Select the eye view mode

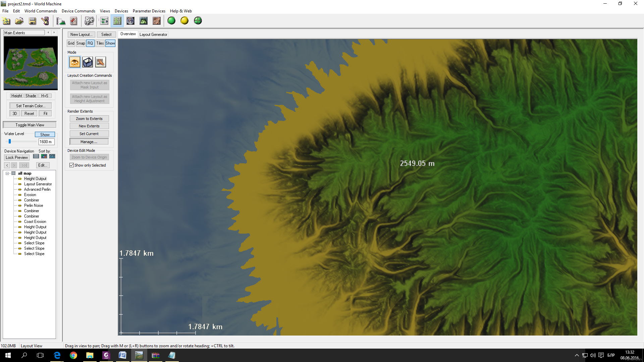point(75,62)
